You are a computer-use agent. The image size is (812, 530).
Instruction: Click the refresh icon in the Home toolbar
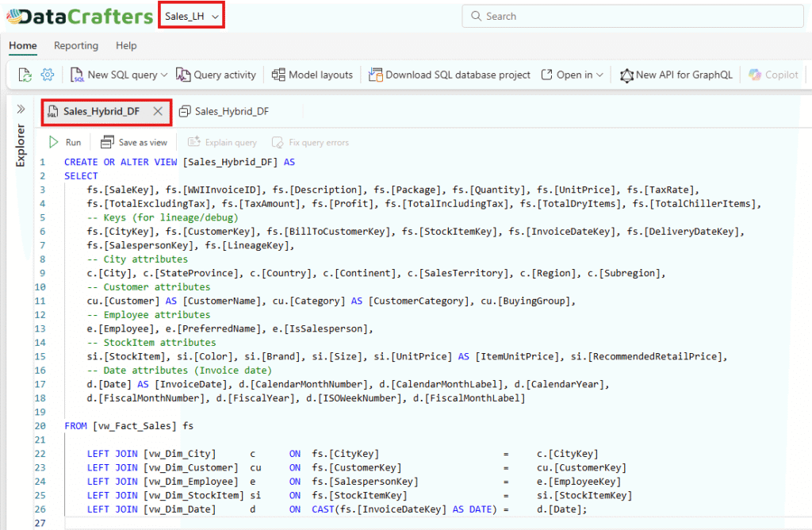[x=25, y=75]
